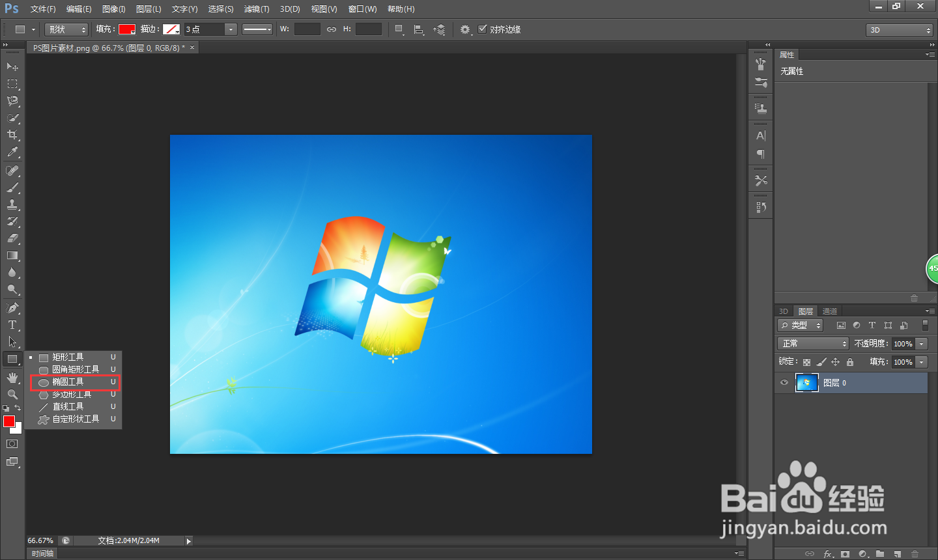
Task: Open the shape mode dropdown 形状
Action: pyautogui.click(x=66, y=29)
